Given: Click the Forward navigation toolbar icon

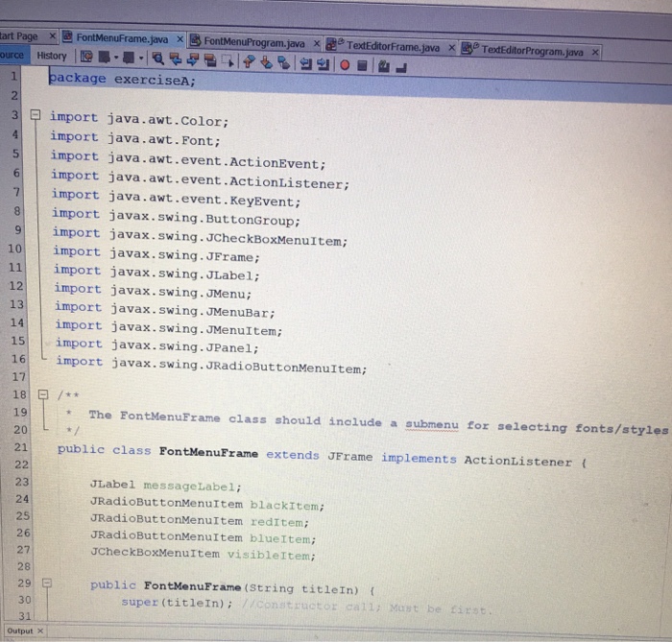Looking at the screenshot, I should coord(129,58).
